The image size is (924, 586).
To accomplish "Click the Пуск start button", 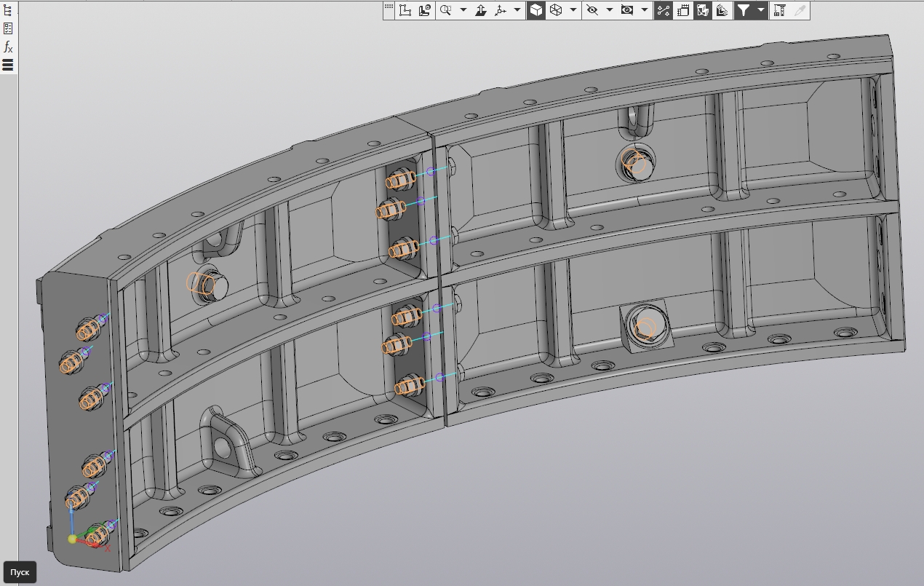I will tap(20, 572).
